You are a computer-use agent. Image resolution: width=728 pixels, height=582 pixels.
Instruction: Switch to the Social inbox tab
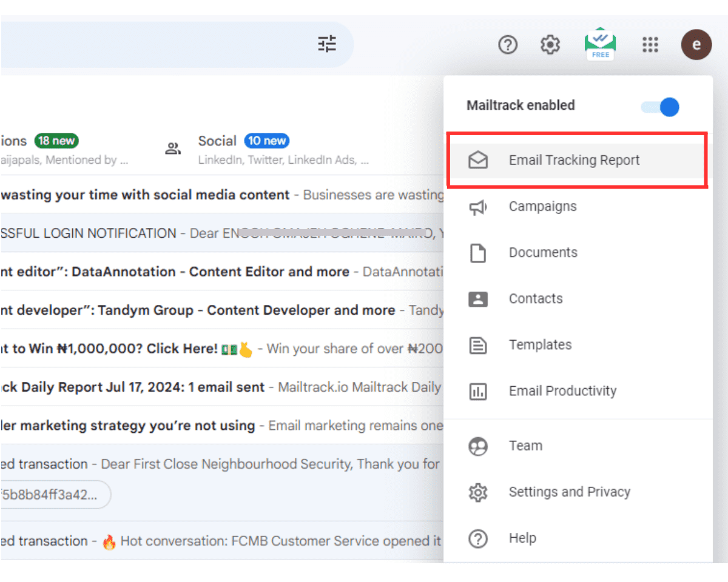(x=267, y=149)
